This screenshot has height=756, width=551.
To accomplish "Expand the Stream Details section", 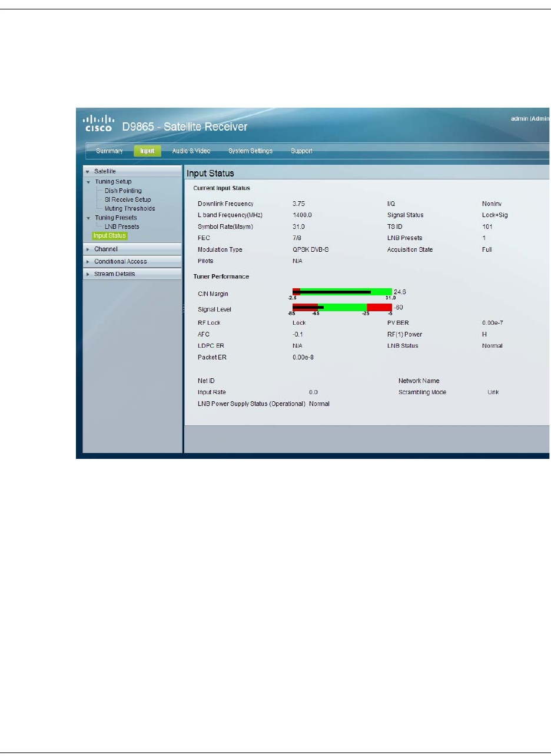I will tap(132, 274).
